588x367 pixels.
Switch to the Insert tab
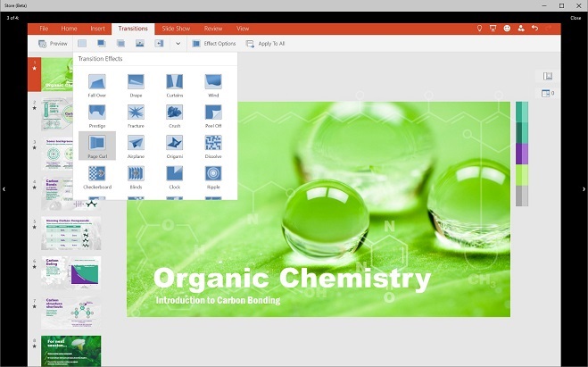97,29
